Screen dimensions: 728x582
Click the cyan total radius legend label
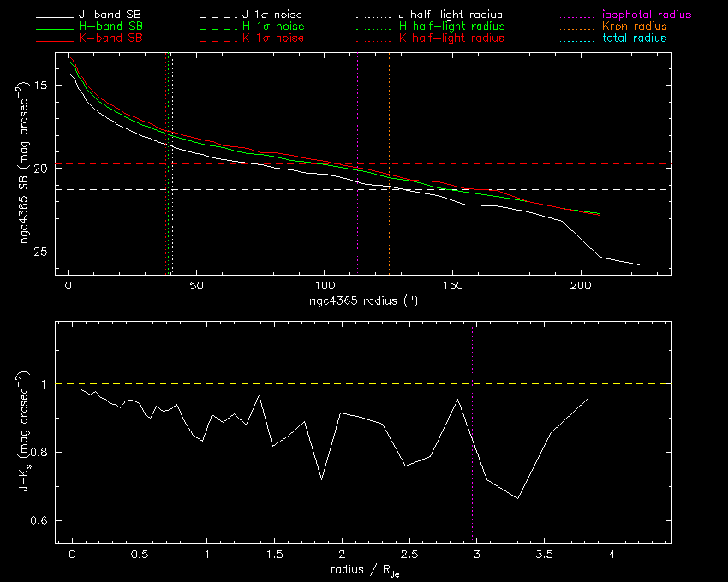tap(634, 39)
